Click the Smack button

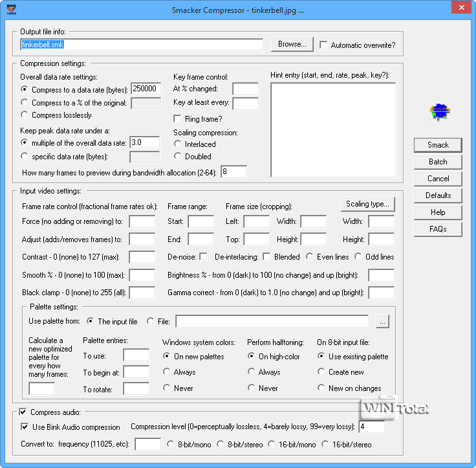438,145
